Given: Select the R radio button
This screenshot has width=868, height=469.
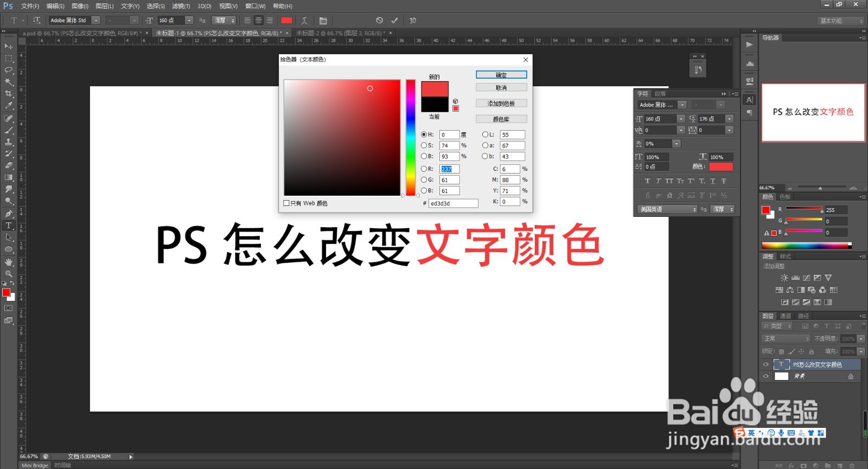Looking at the screenshot, I should coord(424,169).
